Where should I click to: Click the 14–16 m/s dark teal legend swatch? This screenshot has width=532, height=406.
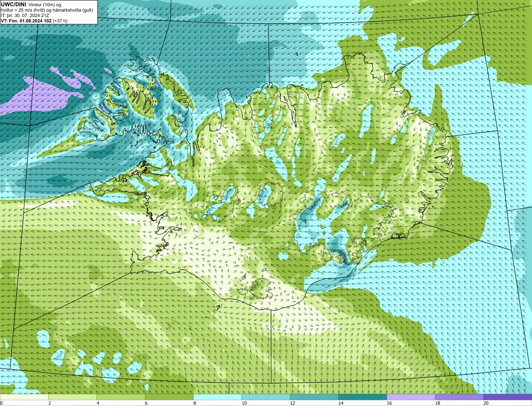coord(362,397)
